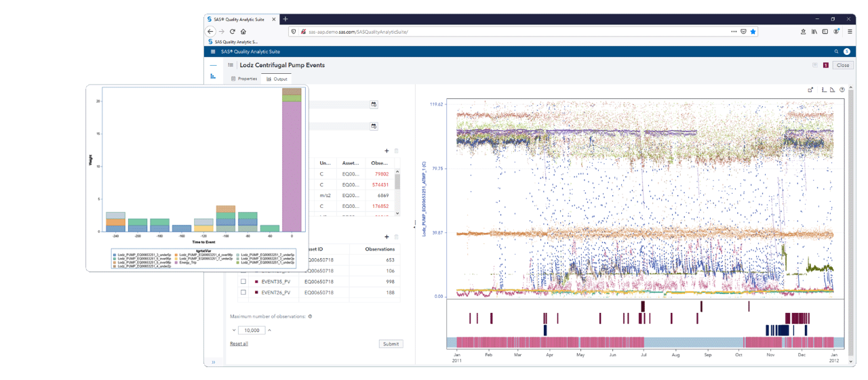
Task: Open the browser downloads icon
Action: (803, 32)
